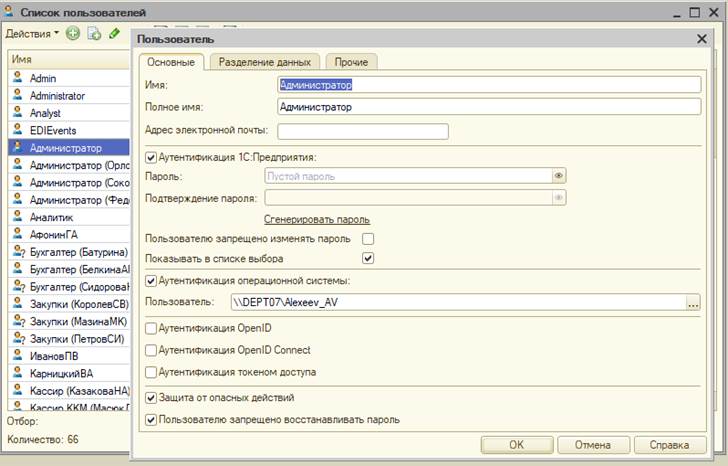
Task: Click the Отмена button
Action: [592, 445]
